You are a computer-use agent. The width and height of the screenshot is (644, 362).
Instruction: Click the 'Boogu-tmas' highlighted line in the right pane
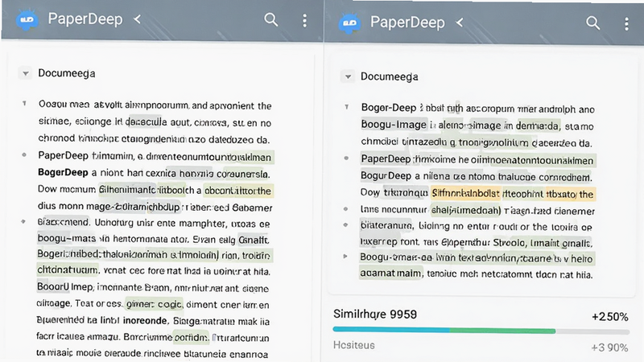click(477, 257)
